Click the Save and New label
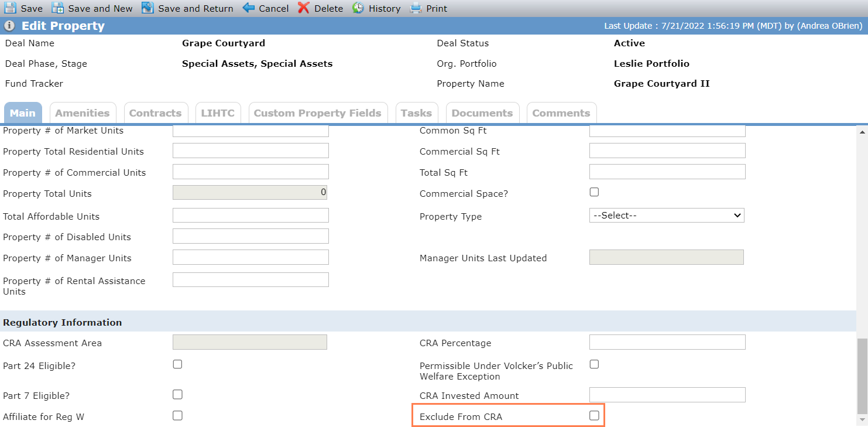 pos(101,9)
